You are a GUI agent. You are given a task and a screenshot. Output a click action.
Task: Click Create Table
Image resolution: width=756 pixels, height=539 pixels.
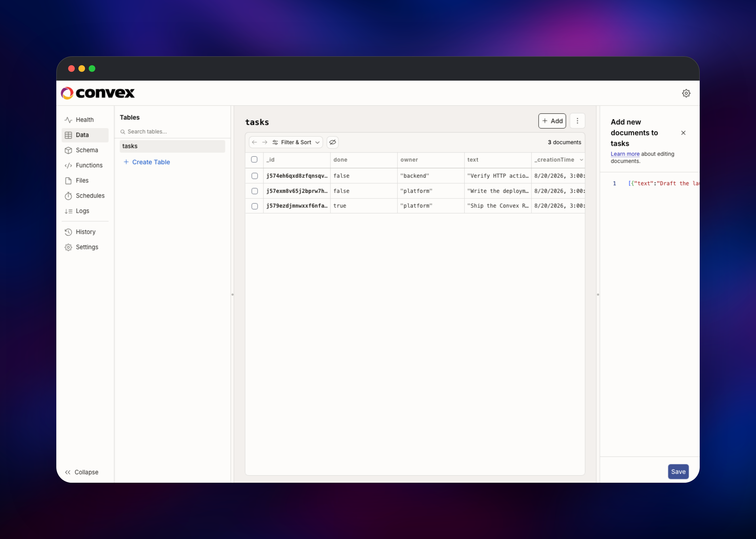147,162
